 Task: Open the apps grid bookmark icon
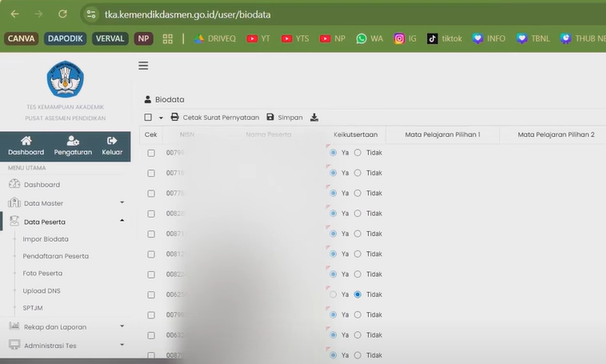click(x=168, y=39)
